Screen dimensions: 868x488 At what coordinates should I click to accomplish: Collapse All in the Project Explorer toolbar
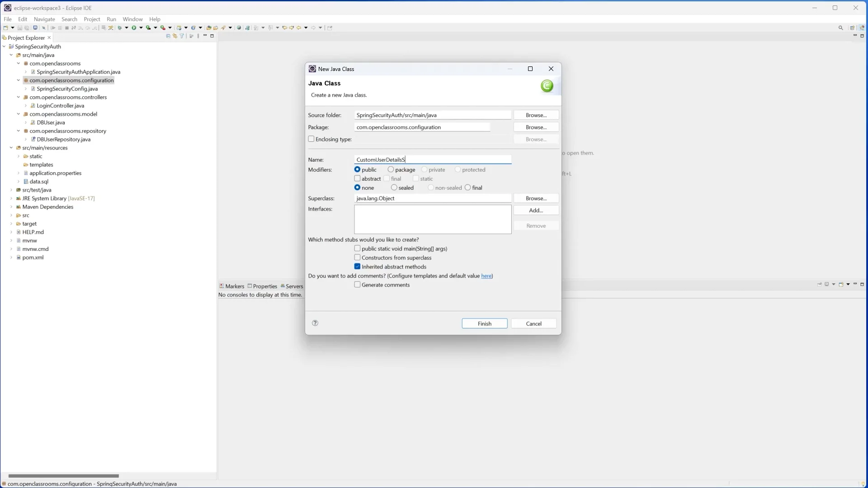168,36
